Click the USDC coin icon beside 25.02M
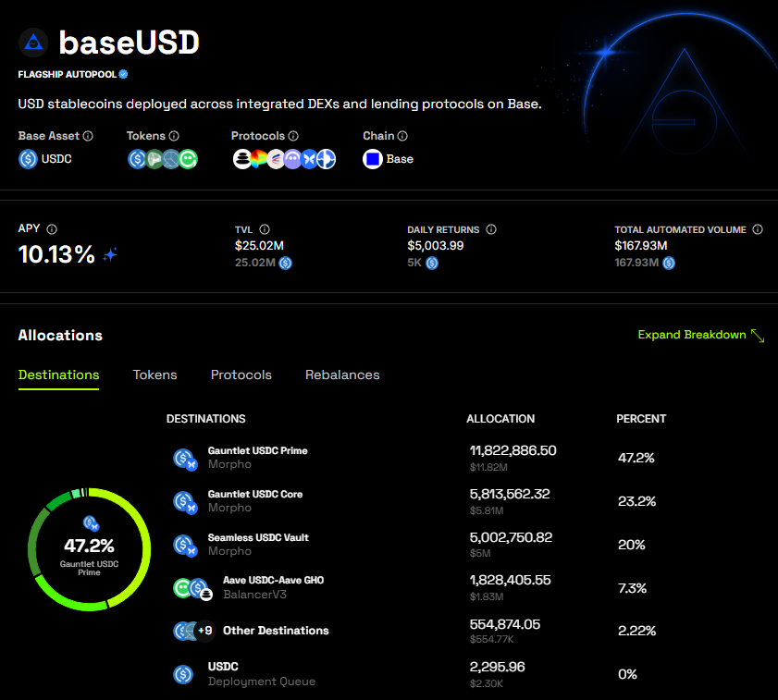 [x=286, y=263]
